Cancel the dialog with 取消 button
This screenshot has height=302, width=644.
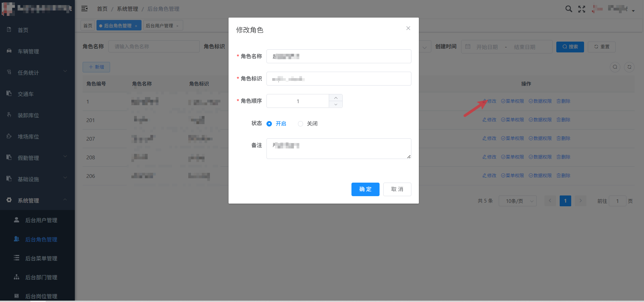click(x=397, y=189)
